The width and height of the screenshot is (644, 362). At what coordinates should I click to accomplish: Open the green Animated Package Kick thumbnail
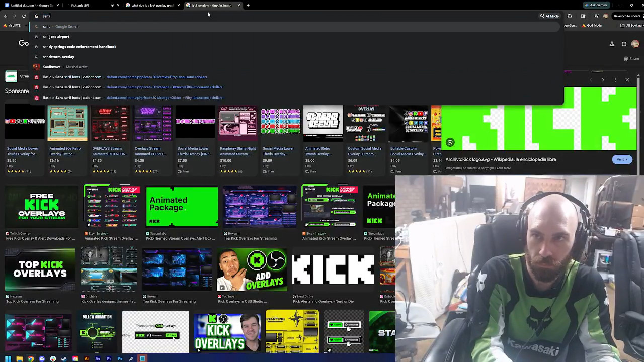[x=182, y=207]
